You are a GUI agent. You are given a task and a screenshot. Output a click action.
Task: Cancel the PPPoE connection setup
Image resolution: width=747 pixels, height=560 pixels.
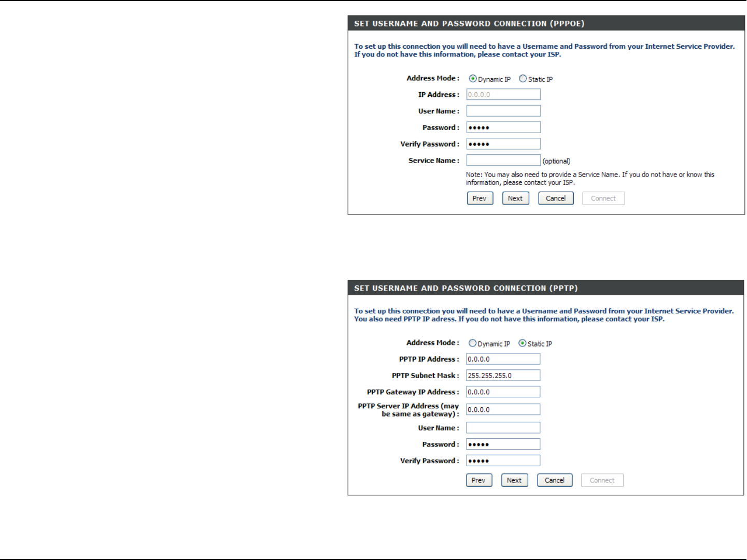click(x=556, y=198)
